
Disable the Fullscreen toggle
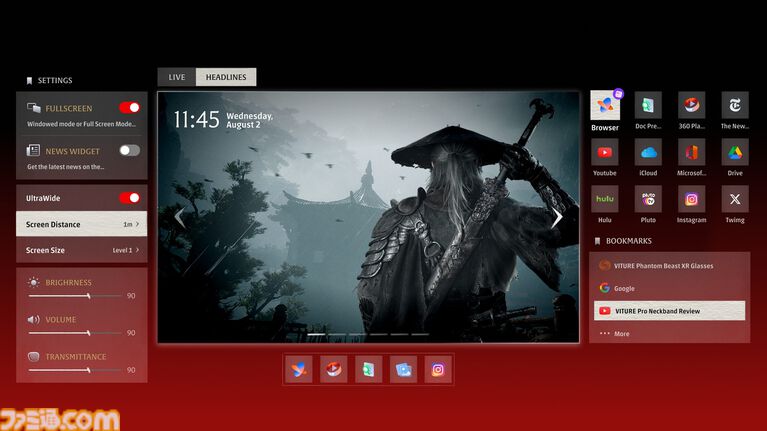(130, 108)
